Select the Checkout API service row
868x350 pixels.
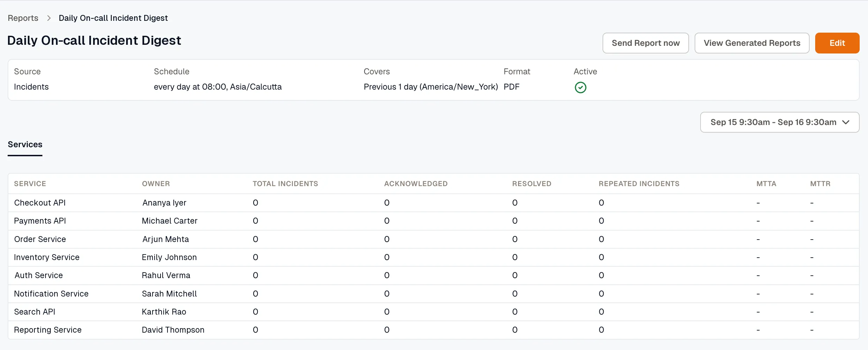tap(433, 203)
